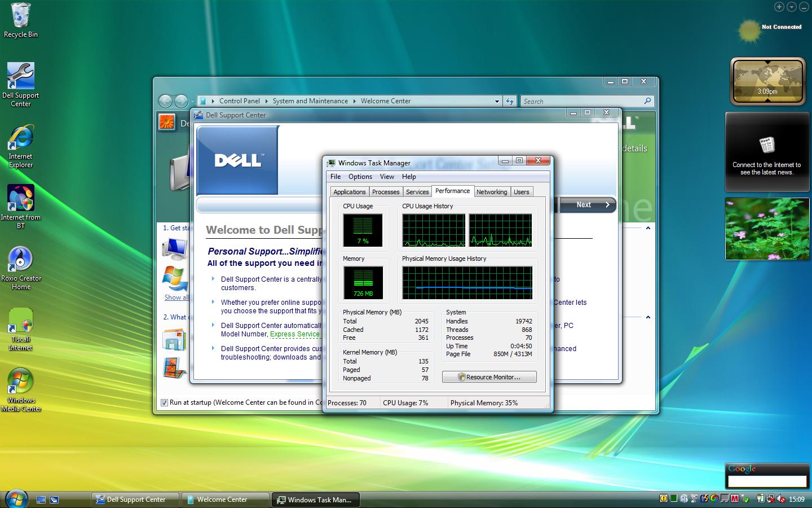Click the Next button in Dell Support Center
812x508 pixels.
coord(588,205)
